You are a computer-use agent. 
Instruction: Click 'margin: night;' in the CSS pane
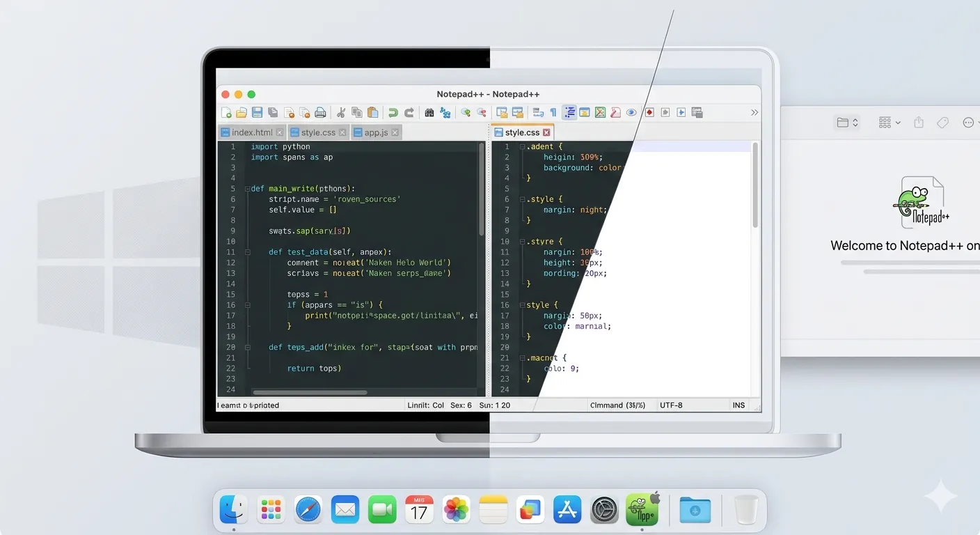pyautogui.click(x=576, y=210)
